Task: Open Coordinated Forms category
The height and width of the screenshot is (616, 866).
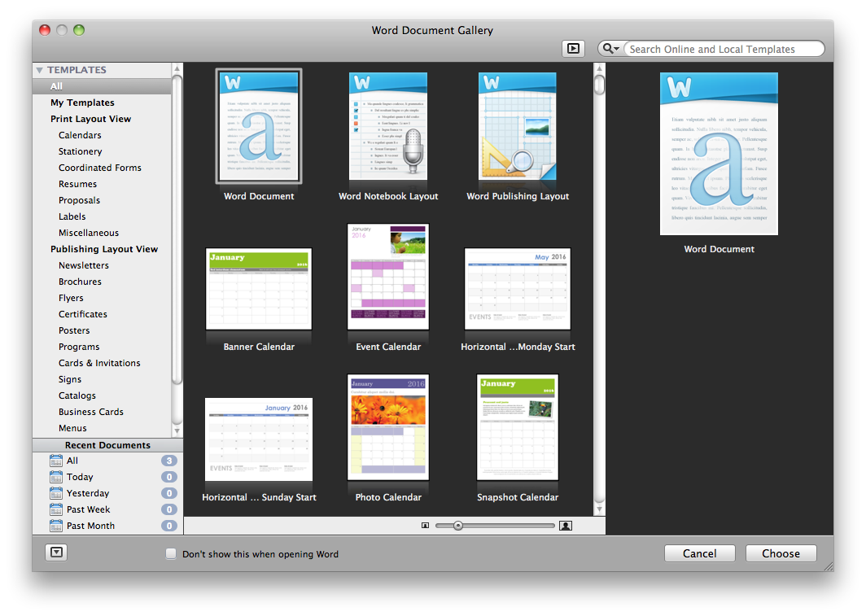Action: [100, 168]
